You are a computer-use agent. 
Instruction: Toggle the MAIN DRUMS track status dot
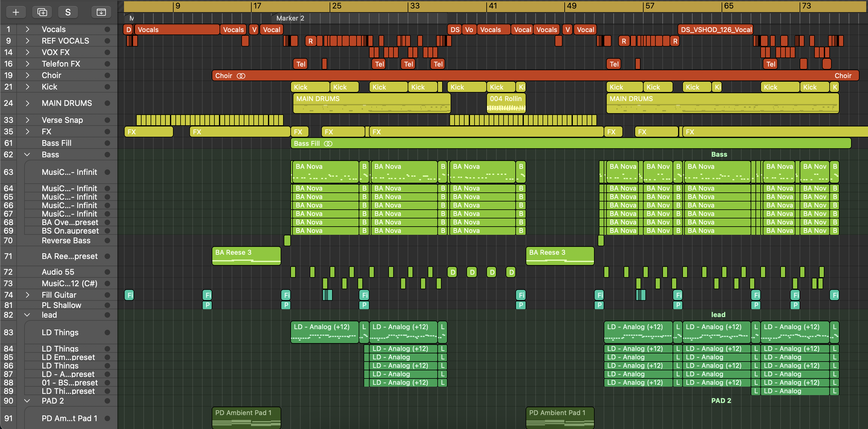click(x=107, y=103)
